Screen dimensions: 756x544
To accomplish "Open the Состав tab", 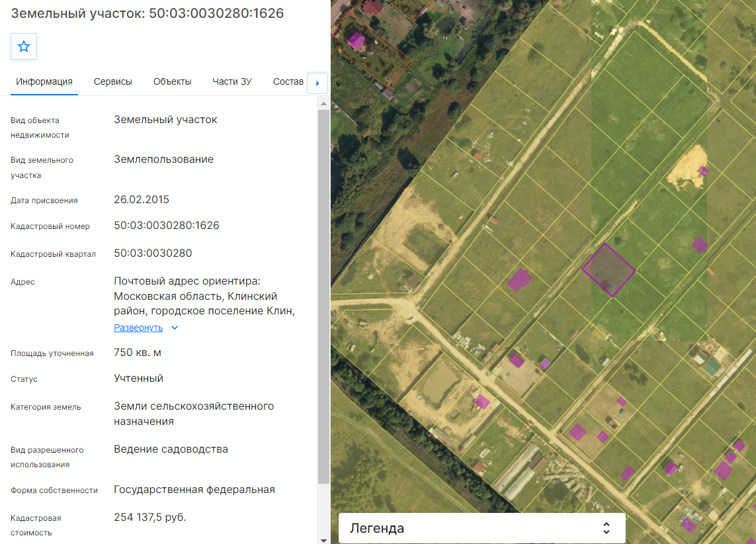I will pos(288,81).
